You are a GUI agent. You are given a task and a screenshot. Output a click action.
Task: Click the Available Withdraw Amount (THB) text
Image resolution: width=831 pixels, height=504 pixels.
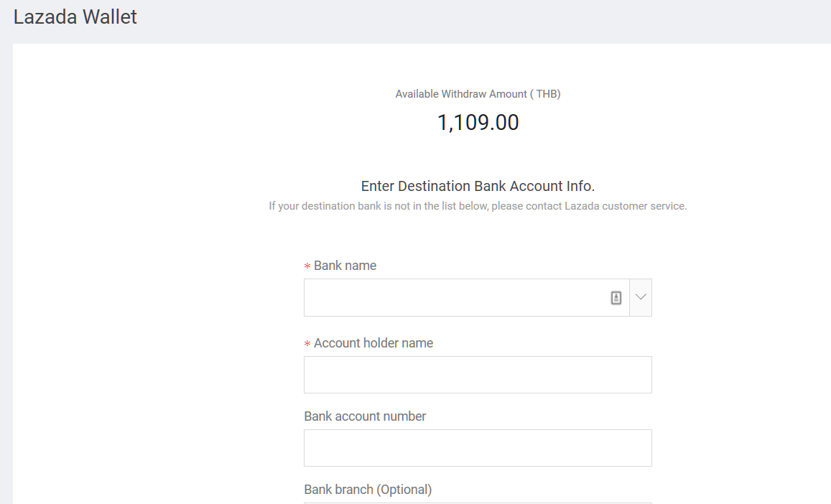click(x=478, y=94)
